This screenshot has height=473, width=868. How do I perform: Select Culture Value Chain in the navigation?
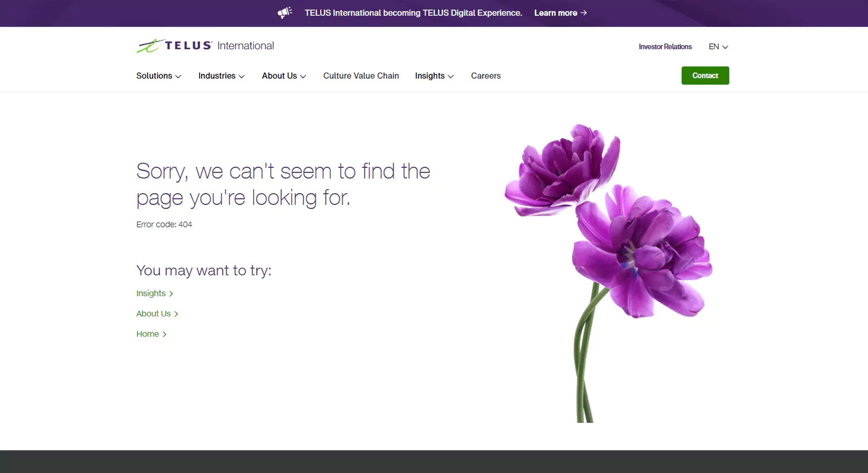[361, 75]
